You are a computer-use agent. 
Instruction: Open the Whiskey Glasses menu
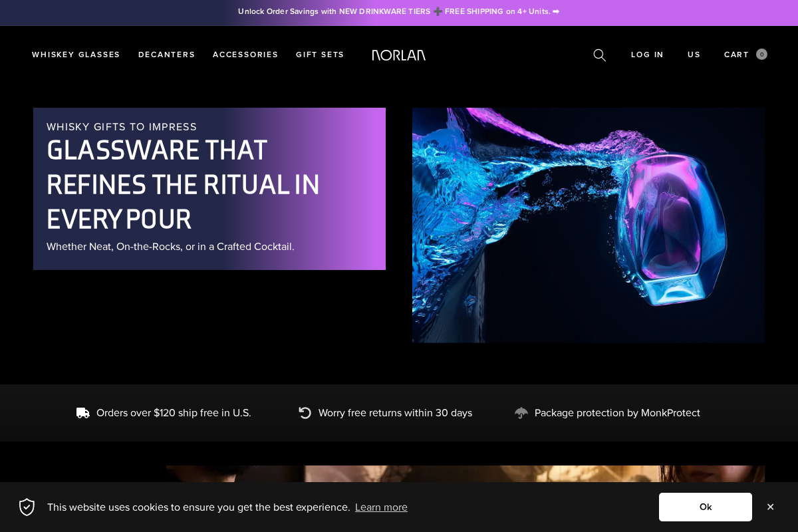(x=76, y=55)
